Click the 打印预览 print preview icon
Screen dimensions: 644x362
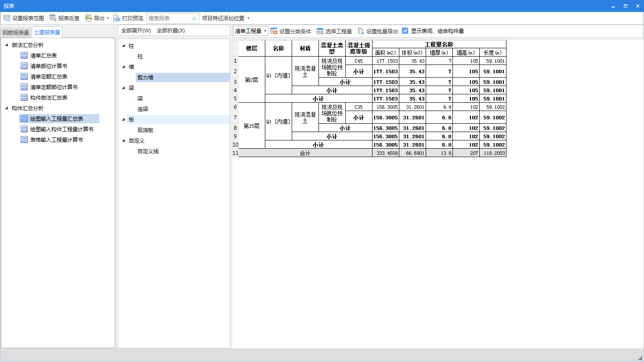[x=116, y=18]
